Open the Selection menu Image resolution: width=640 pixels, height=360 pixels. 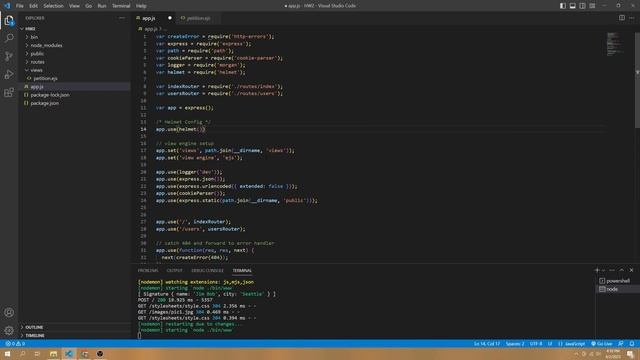[x=53, y=6]
